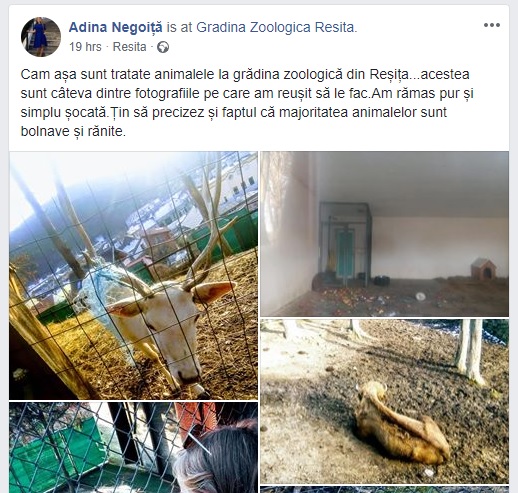Open Adina Negoiță's profile picture
Viewport: 518px width, 493px height.
point(41,37)
